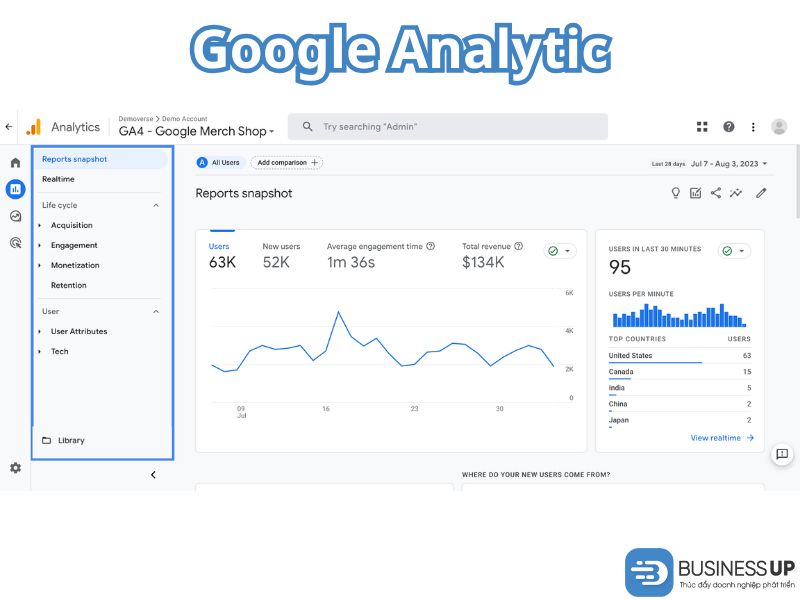
Task: Click the customize report chart icon
Action: [695, 193]
